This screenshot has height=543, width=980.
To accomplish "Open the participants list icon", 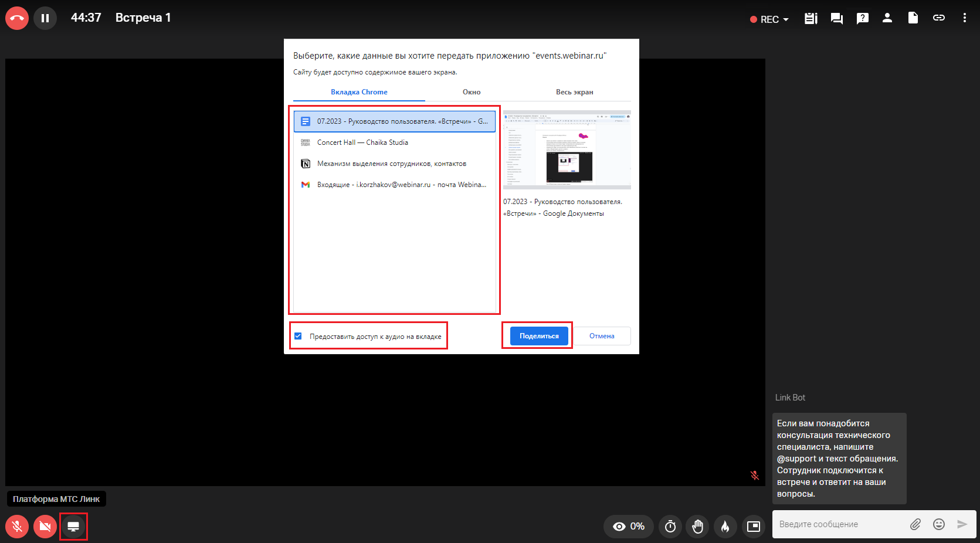I will coord(887,18).
